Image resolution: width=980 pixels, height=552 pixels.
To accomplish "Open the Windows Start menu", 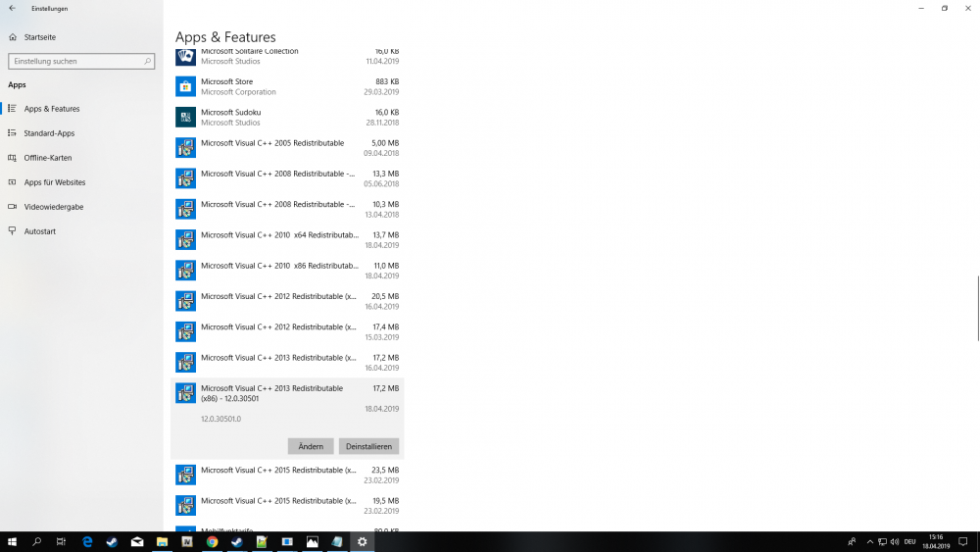I will click(x=12, y=541).
